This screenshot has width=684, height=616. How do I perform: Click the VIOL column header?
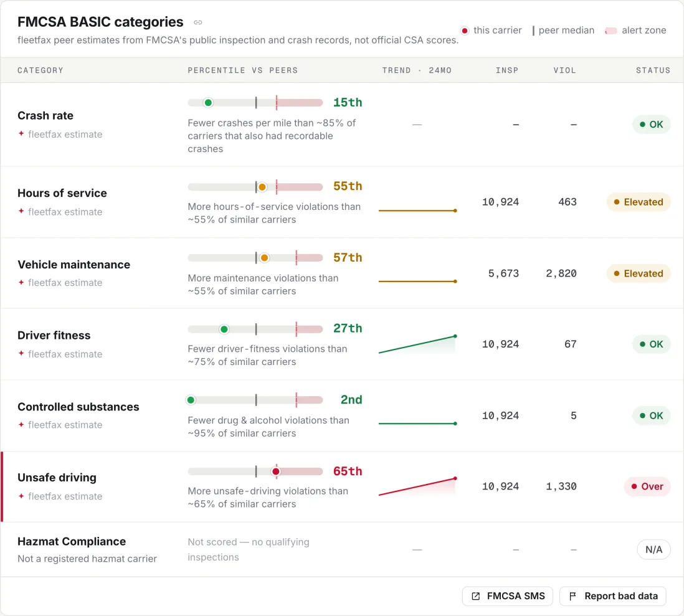pyautogui.click(x=565, y=70)
